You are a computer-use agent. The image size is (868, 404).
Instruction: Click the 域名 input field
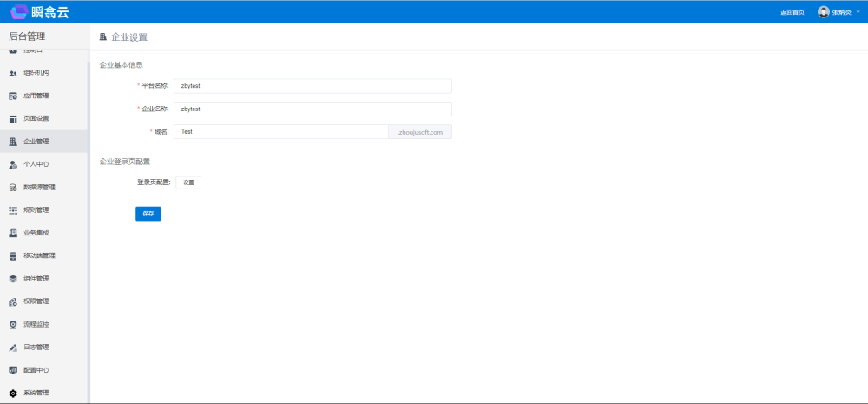[x=280, y=132]
